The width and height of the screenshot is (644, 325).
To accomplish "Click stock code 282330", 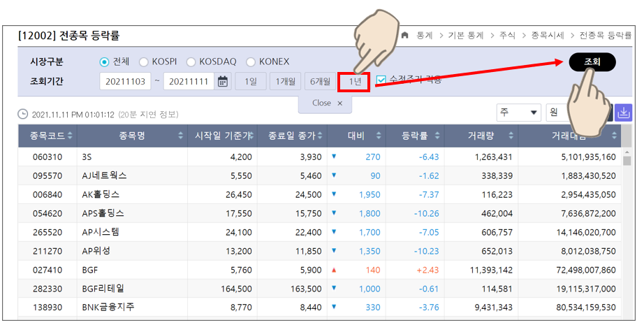I will (x=47, y=289).
